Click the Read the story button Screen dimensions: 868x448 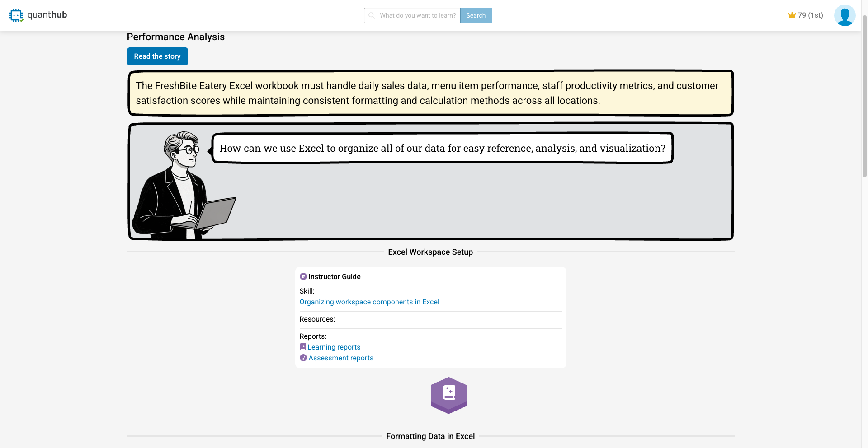[157, 56]
